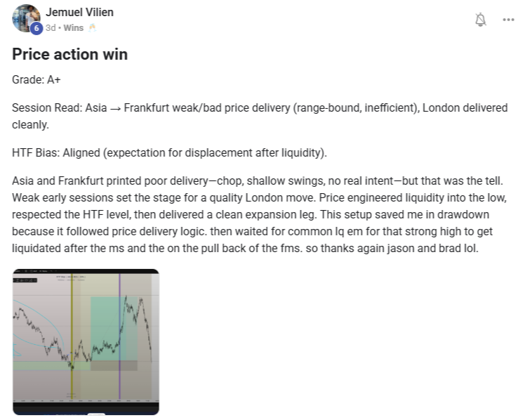
Task: Open the Wins category
Action: 73,28
